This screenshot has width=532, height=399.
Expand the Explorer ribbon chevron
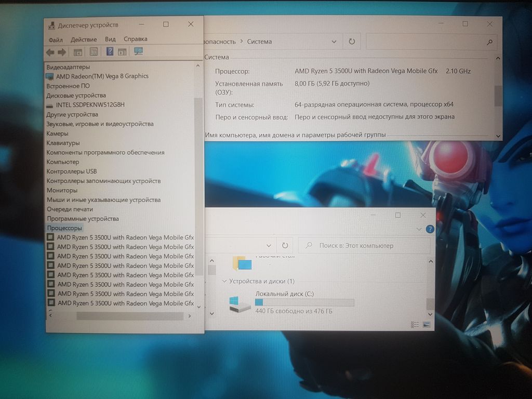pos(419,229)
